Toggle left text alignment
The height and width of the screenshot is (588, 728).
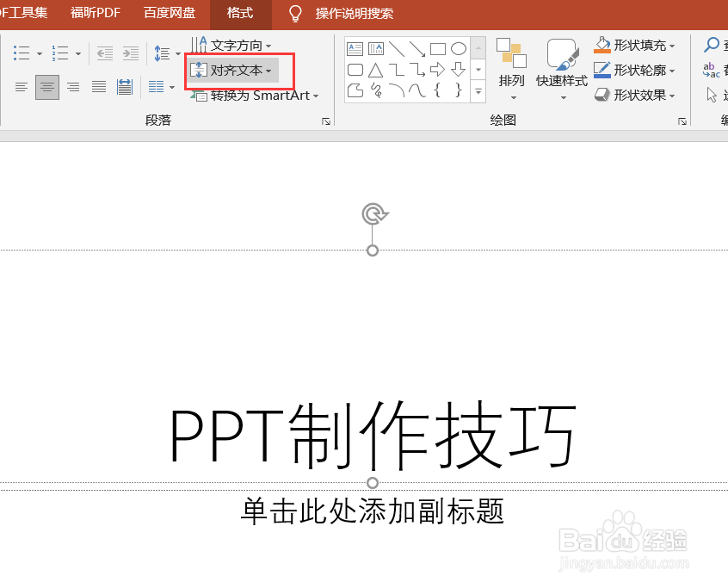[x=20, y=86]
